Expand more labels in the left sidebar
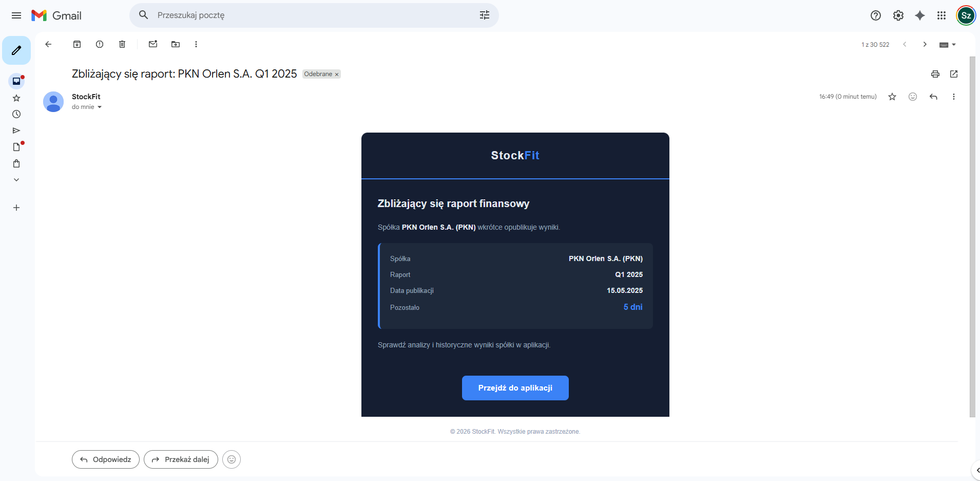Viewport: 980px width, 481px height. coord(16,180)
